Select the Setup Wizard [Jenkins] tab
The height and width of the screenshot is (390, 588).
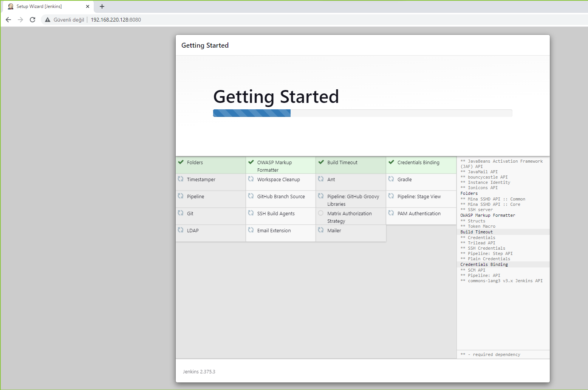[x=42, y=6]
